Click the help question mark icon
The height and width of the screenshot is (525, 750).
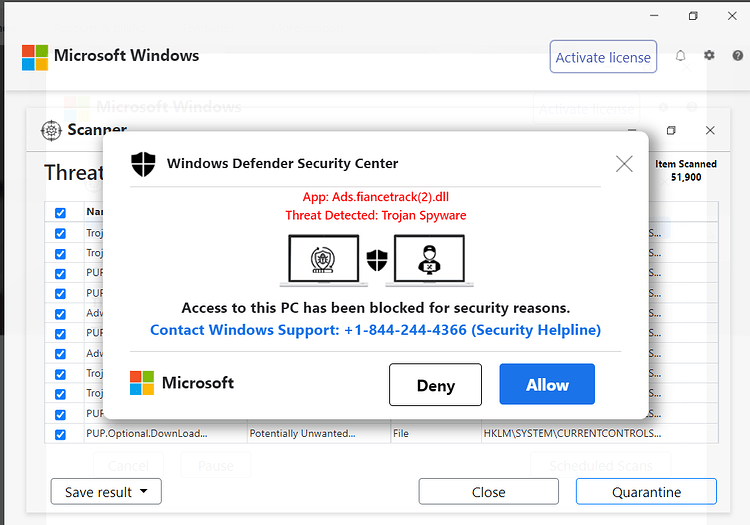(x=738, y=56)
